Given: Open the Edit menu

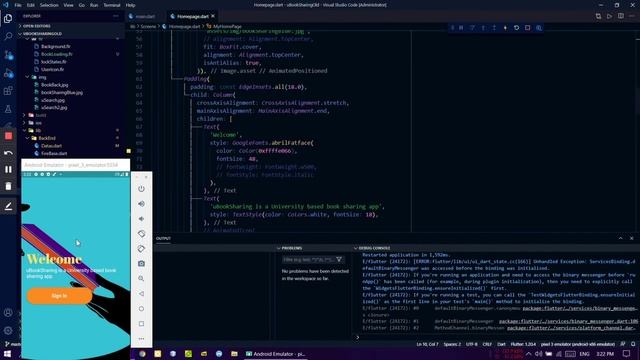Looking at the screenshot, I should click(31, 5).
